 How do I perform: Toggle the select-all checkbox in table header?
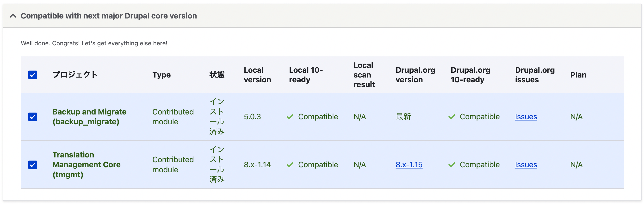pyautogui.click(x=33, y=75)
